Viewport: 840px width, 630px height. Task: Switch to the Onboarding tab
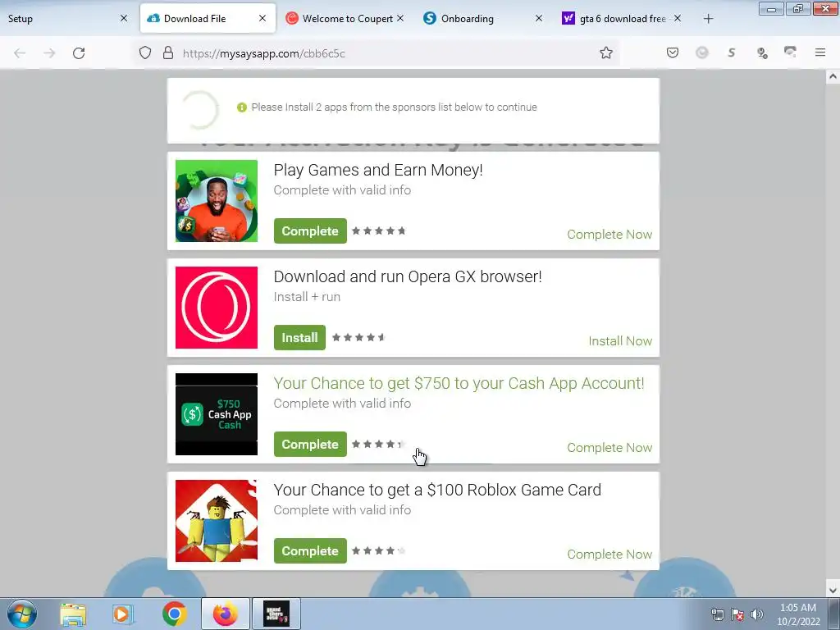(484, 19)
